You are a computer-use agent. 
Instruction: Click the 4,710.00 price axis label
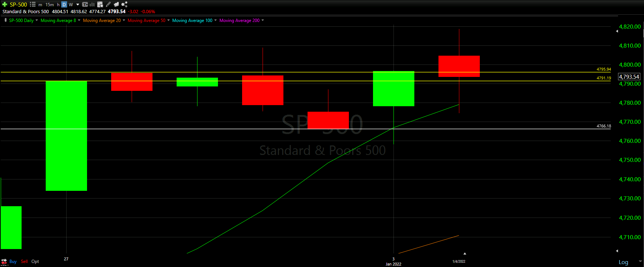pos(630,237)
